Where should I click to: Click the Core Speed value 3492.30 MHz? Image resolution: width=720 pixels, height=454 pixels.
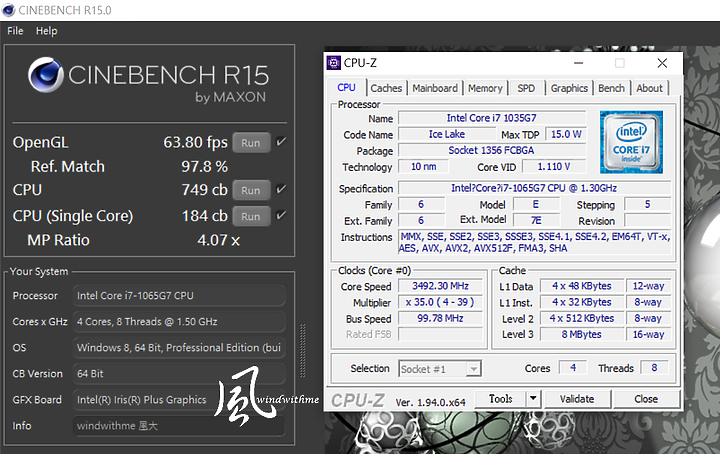[440, 286]
